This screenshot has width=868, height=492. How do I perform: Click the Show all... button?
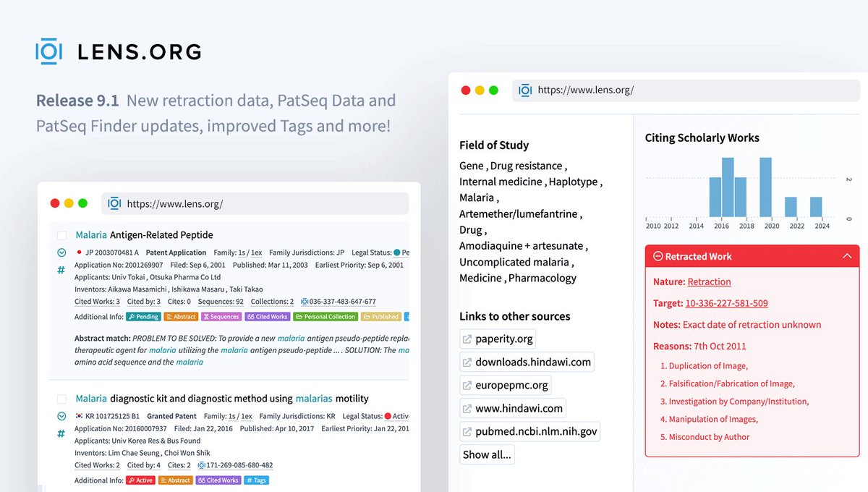(x=487, y=454)
